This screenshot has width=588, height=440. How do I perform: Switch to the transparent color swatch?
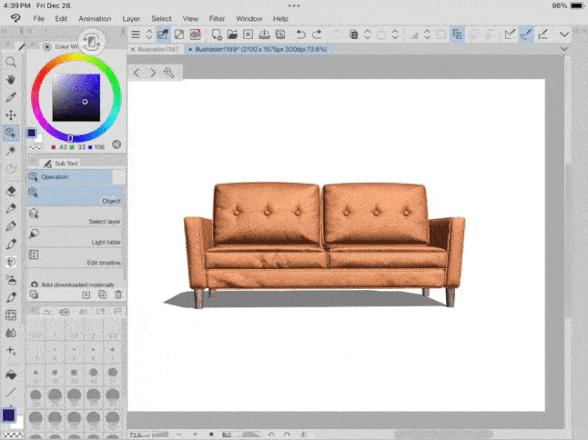coord(12,435)
